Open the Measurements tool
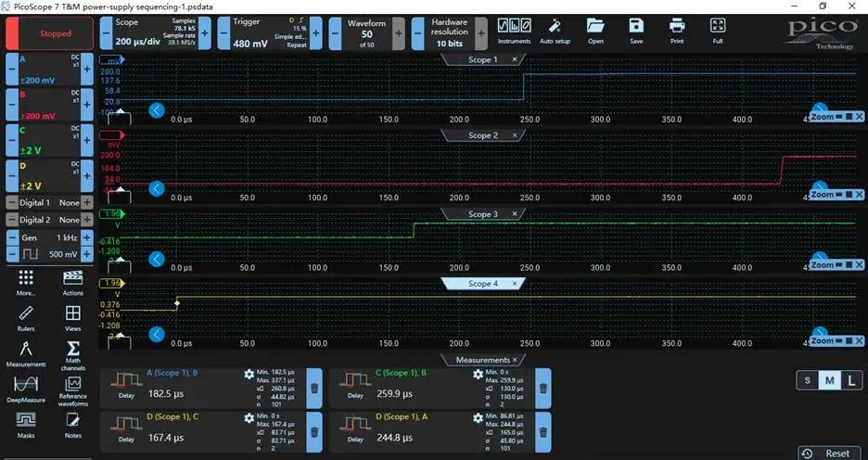The height and width of the screenshot is (460, 868). [25, 354]
